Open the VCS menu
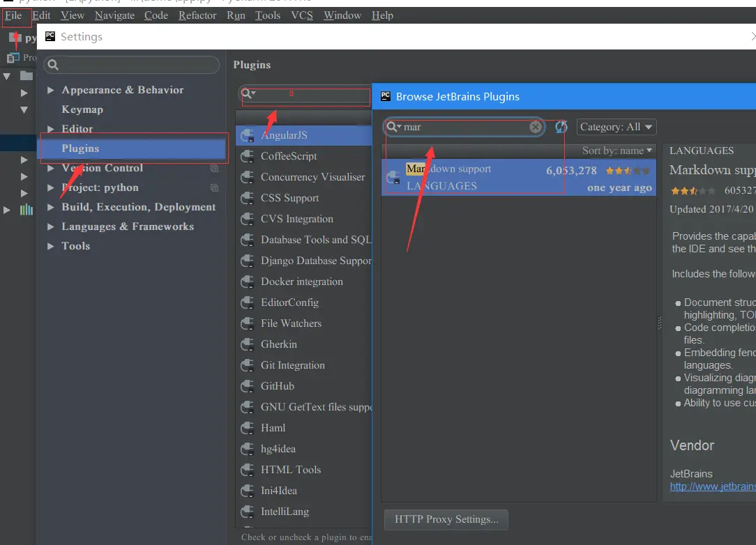Image resolution: width=756 pixels, height=545 pixels. (302, 15)
